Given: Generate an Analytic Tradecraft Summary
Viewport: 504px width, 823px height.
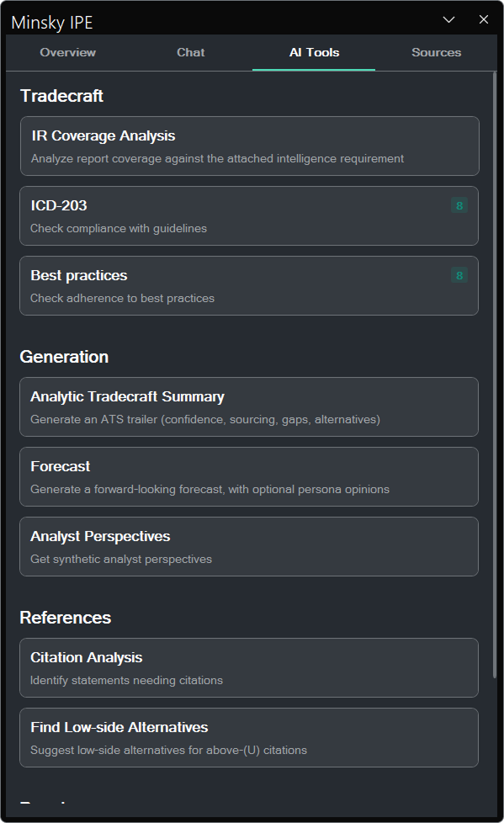Looking at the screenshot, I should pos(249,406).
